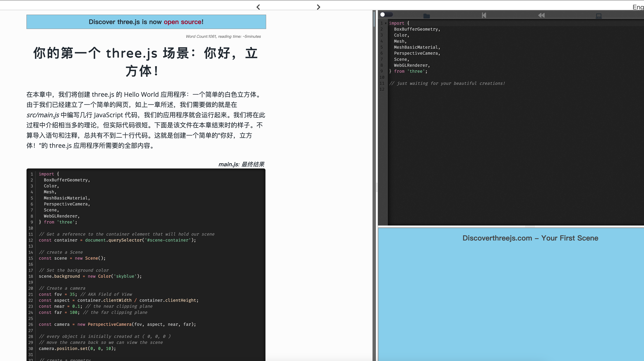
Task: Click the 'Discoverthreejs.com – Your First Scene' heading
Action: tap(530, 238)
